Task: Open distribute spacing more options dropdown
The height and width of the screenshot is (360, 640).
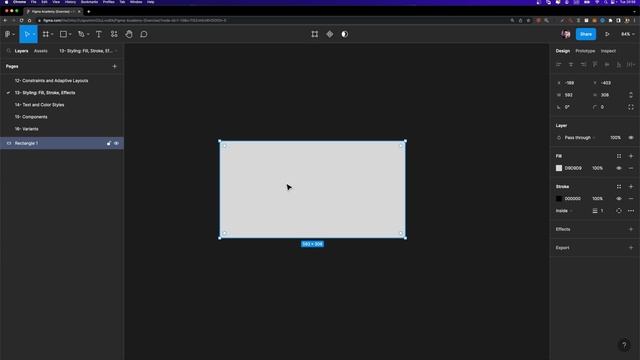Action: pos(631,64)
